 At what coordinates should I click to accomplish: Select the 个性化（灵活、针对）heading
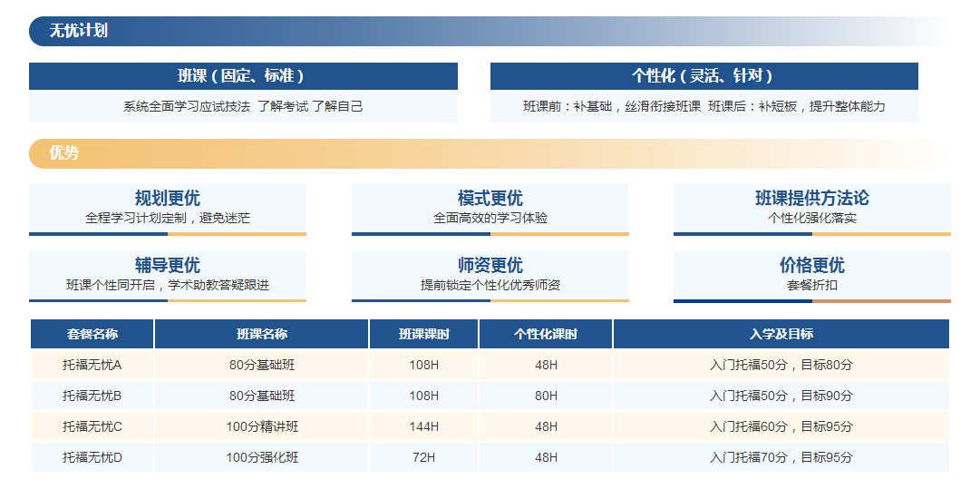tap(703, 76)
